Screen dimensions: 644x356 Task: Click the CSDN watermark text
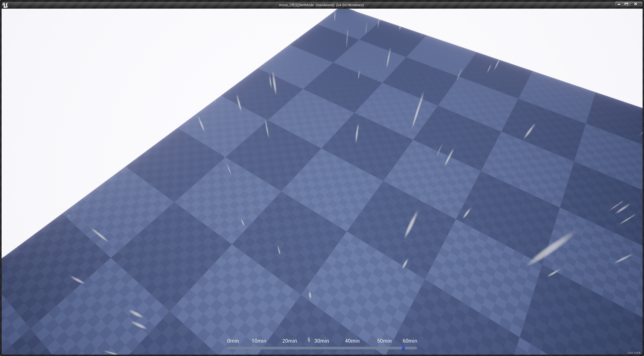coord(634,353)
